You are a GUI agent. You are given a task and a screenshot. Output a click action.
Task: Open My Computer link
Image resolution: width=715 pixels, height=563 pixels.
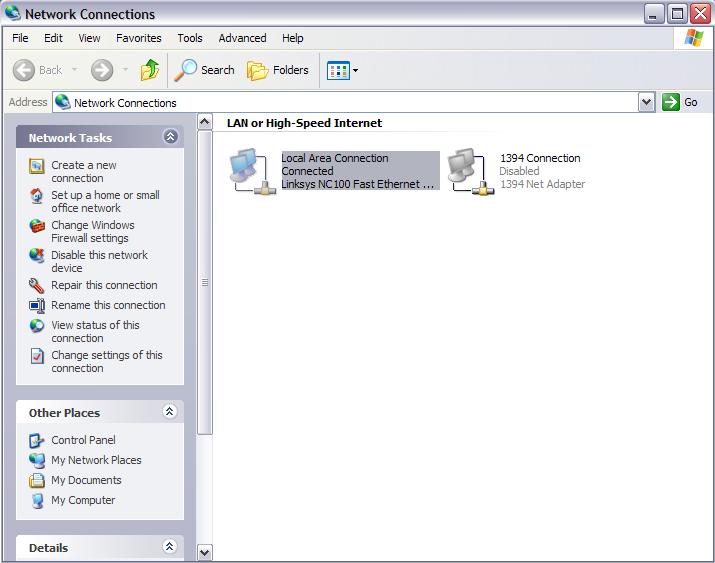tap(83, 500)
